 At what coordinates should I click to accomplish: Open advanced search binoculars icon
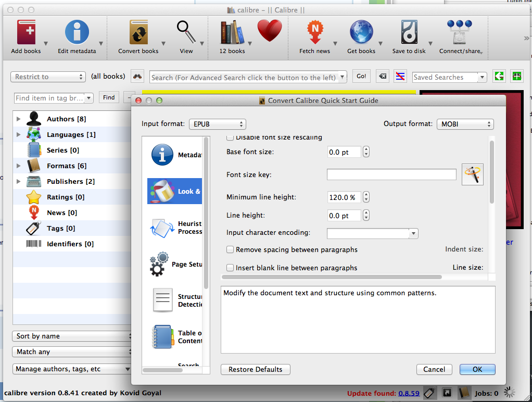pos(137,77)
